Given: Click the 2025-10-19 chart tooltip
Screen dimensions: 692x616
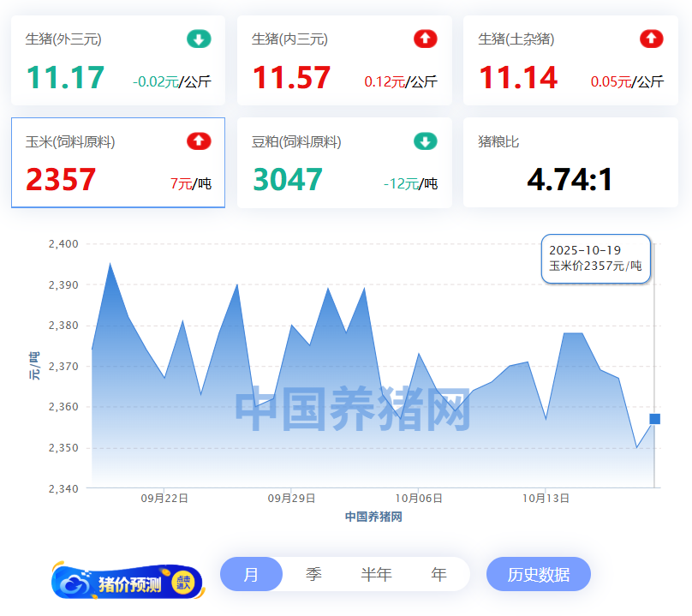Looking at the screenshot, I should tap(596, 258).
